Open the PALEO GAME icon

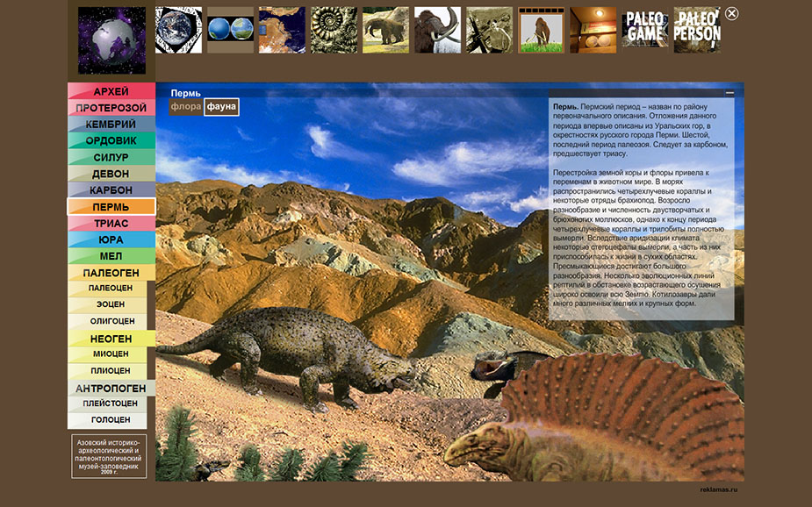pos(645,31)
